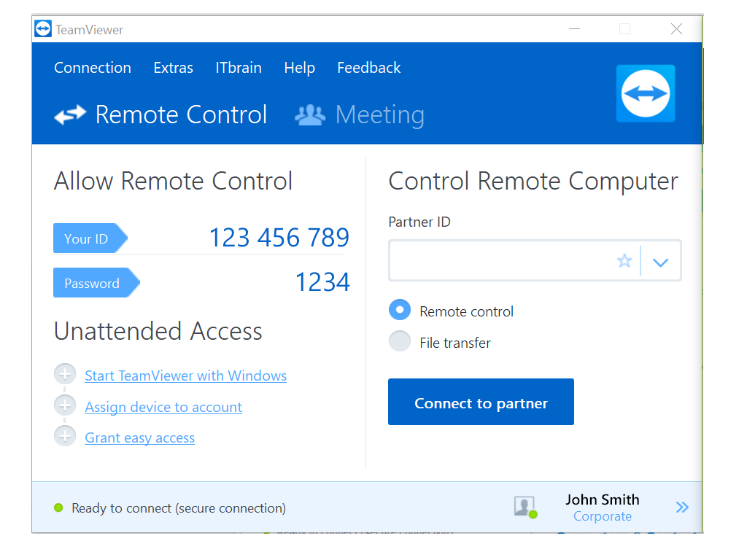Click the TeamViewer logo icon
Image resolution: width=747 pixels, height=560 pixels.
(42, 28)
